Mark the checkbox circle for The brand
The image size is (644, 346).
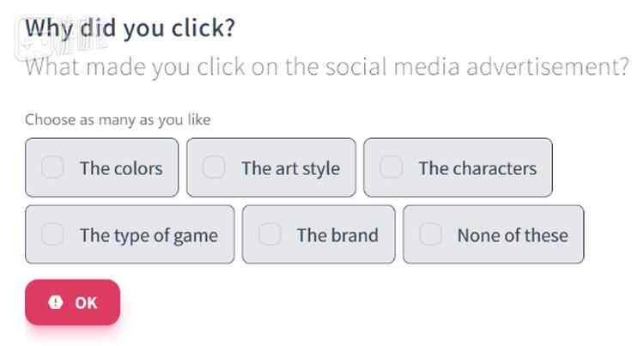[270, 234]
